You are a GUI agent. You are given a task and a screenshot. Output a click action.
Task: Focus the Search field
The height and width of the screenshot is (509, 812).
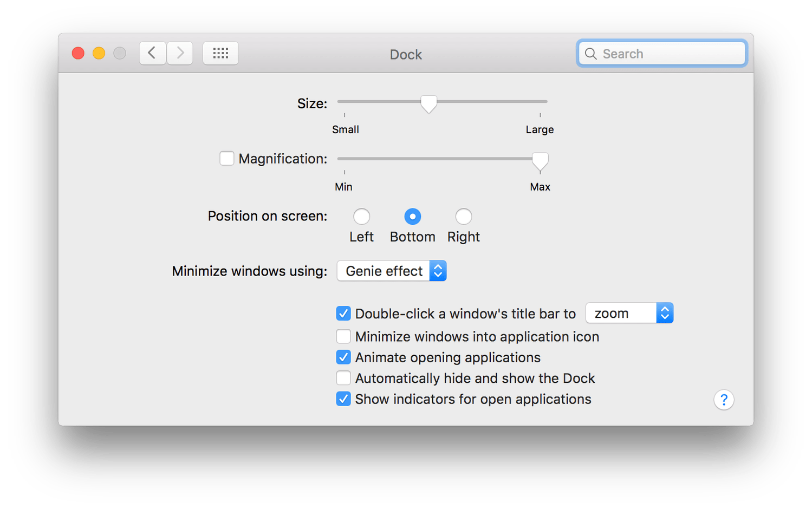pos(662,54)
